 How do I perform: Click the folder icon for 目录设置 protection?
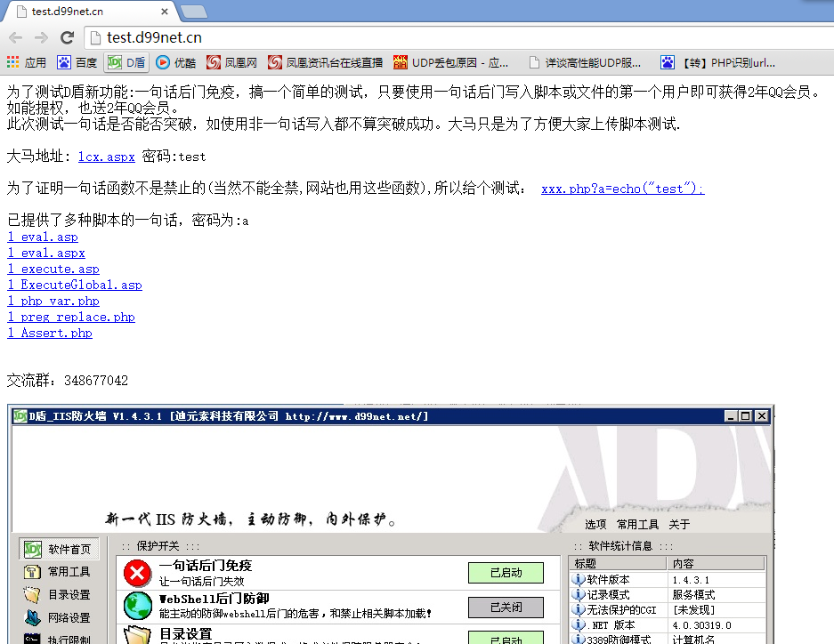[x=137, y=635]
